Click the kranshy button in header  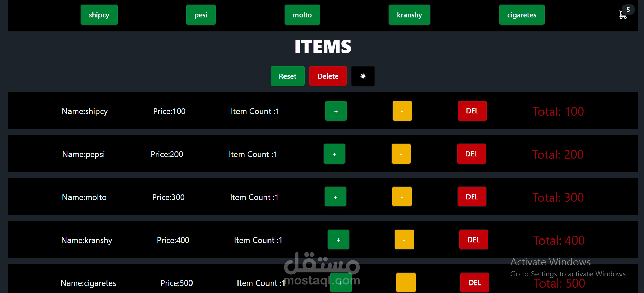click(410, 15)
